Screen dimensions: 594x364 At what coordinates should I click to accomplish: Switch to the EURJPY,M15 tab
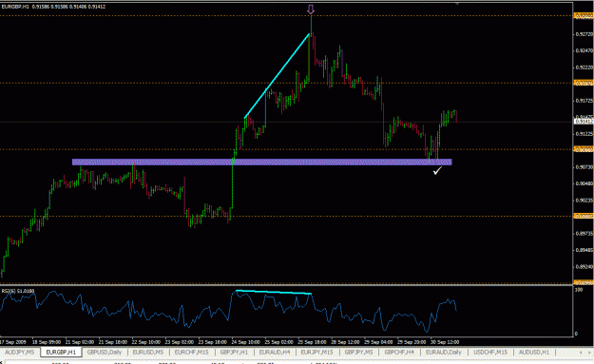pyautogui.click(x=316, y=353)
